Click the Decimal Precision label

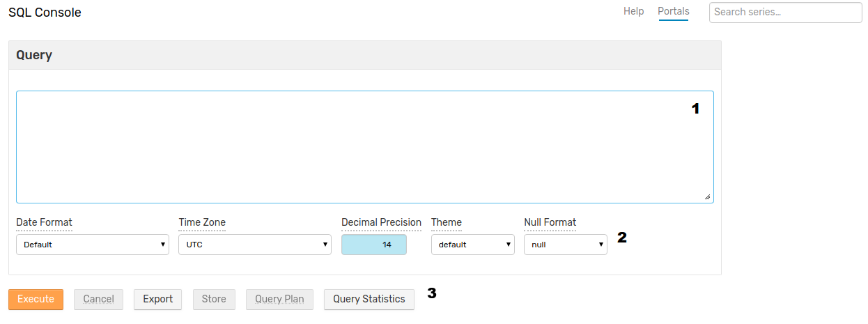(x=381, y=222)
